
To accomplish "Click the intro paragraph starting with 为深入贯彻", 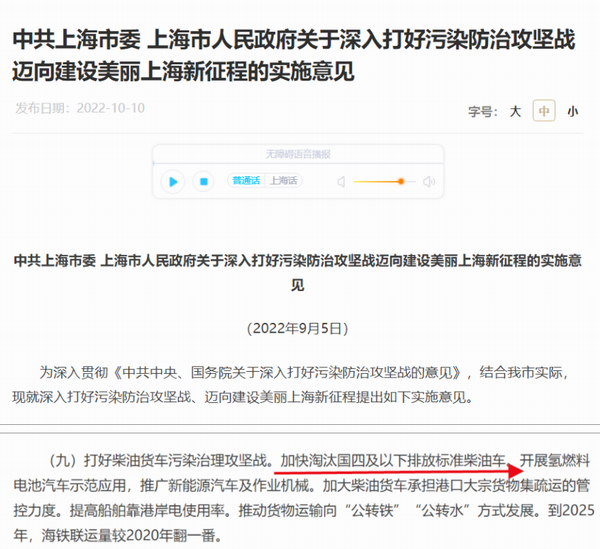I will tap(293, 384).
